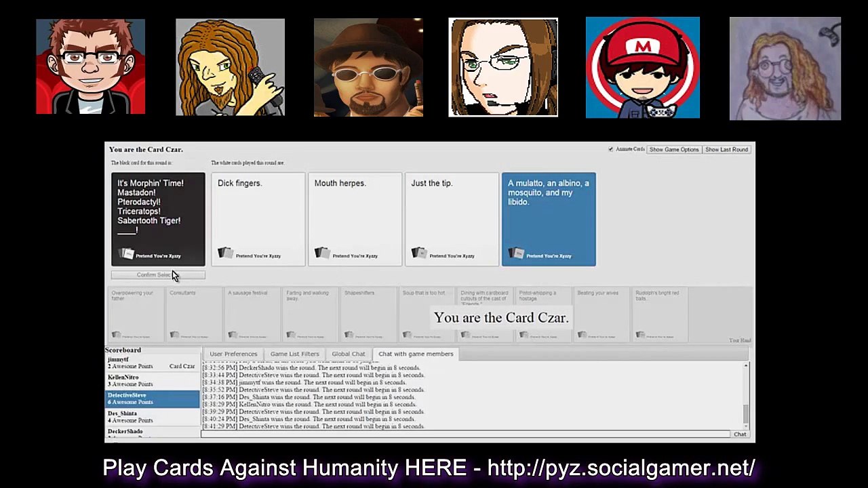Switch to the User Preferences tab
868x488 pixels.
233,354
